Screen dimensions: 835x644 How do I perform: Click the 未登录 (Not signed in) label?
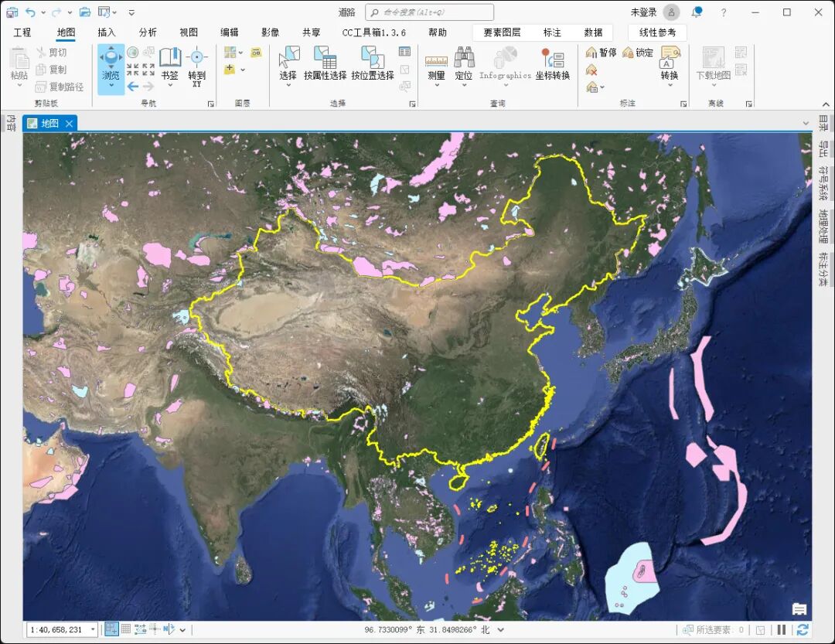click(642, 12)
